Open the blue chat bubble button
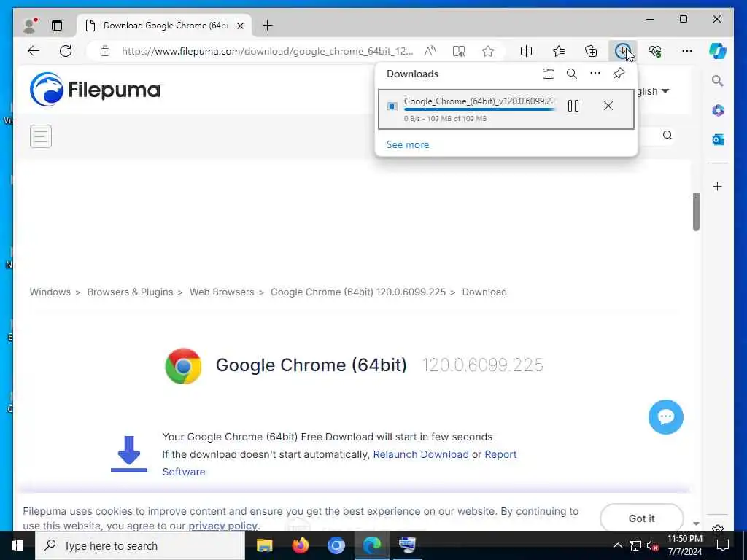Screen dimensions: 747x560 click(665, 417)
